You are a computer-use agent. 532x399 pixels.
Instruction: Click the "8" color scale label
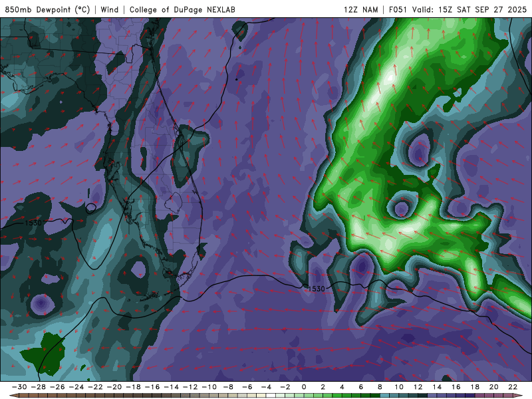tap(380, 387)
